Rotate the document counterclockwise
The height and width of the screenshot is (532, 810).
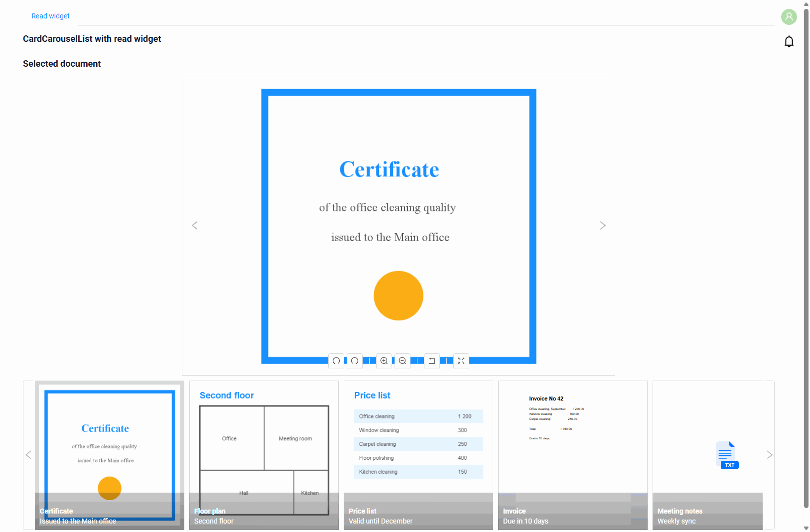pos(336,361)
